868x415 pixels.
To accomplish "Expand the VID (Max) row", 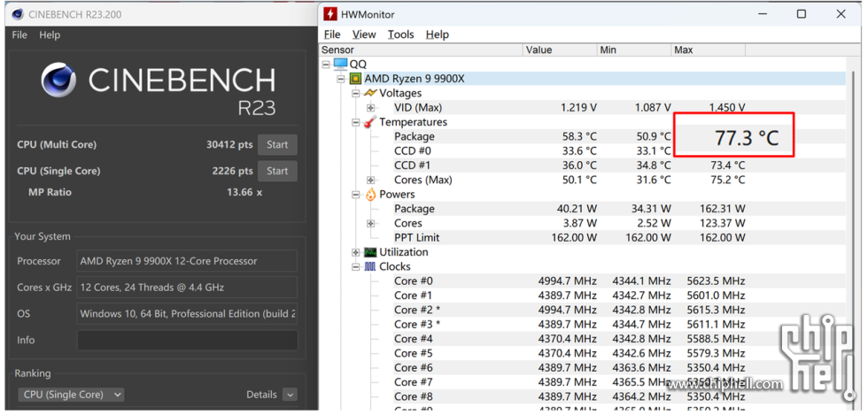I will pyautogui.click(x=370, y=108).
